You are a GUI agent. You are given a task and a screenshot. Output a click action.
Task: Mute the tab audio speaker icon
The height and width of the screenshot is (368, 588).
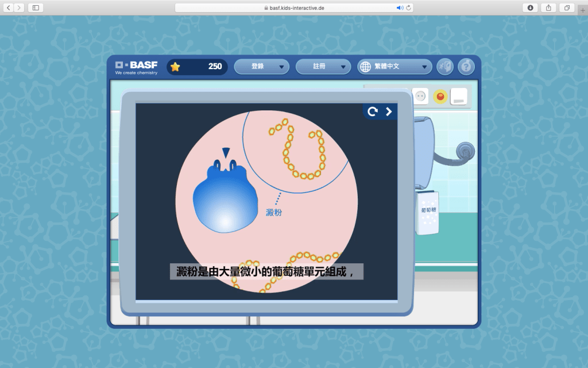coord(400,8)
